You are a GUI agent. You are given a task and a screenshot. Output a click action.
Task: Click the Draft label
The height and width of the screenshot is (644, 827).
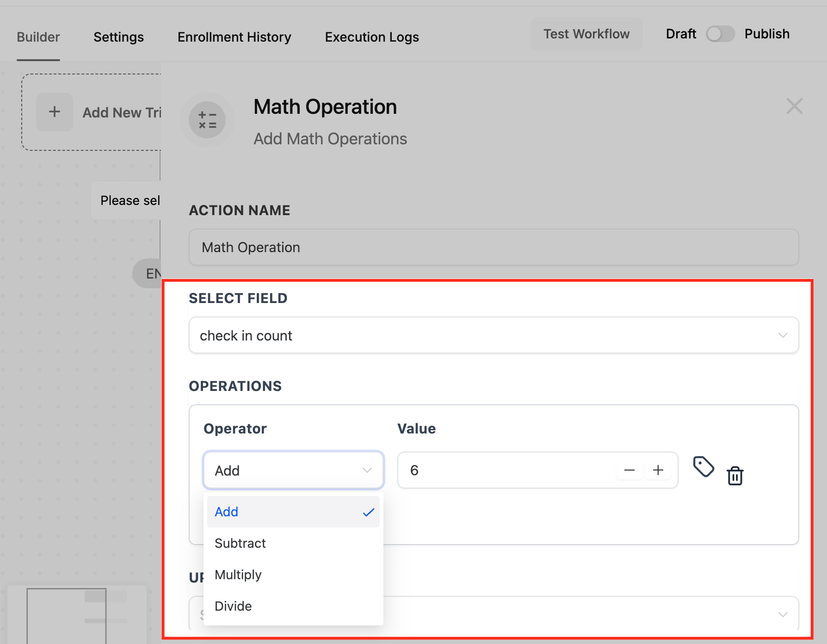tap(681, 34)
